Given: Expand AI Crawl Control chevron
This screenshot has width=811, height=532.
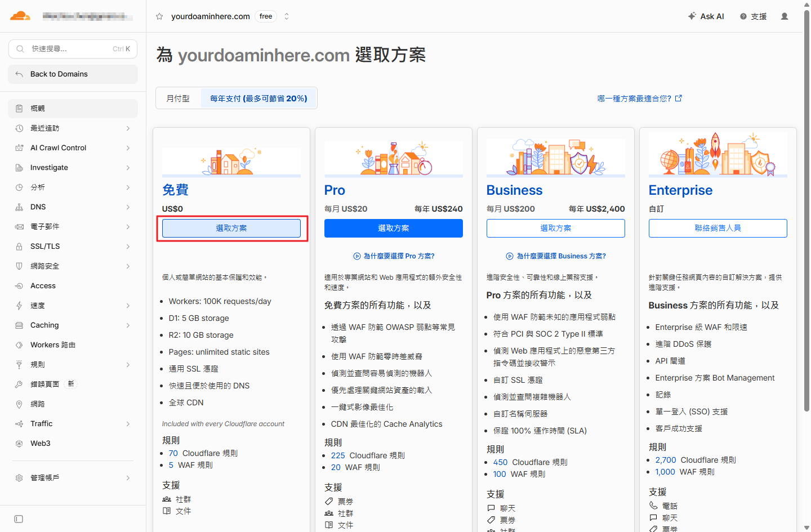Looking at the screenshot, I should 128,148.
